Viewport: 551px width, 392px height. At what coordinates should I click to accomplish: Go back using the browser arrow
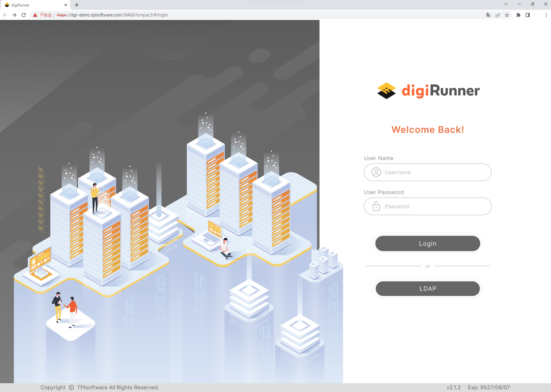pos(5,15)
